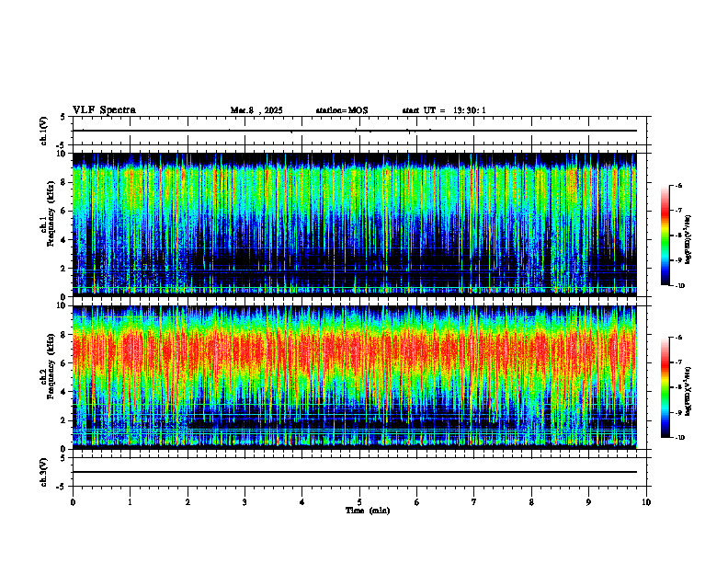Click the '-7' tick on ch.1 color bar
Screen dimensions: 728x563
point(678,211)
